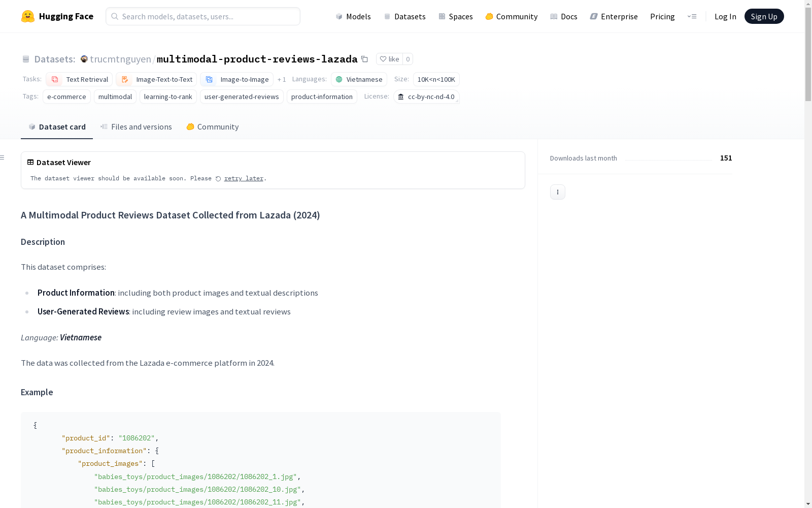This screenshot has height=508, width=812.
Task: Click the Image-to-Image task icon
Action: tap(209, 79)
